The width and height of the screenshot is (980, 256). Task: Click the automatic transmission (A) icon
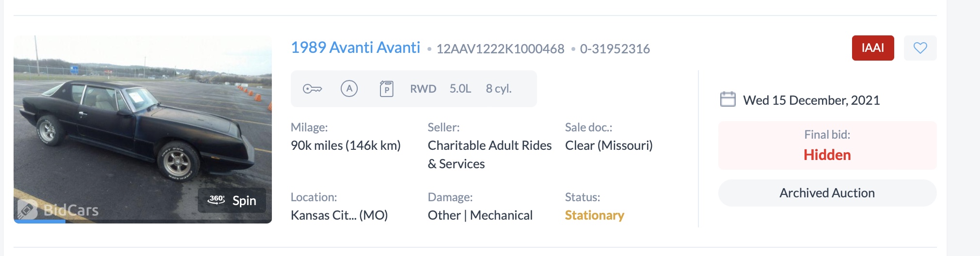tap(349, 89)
